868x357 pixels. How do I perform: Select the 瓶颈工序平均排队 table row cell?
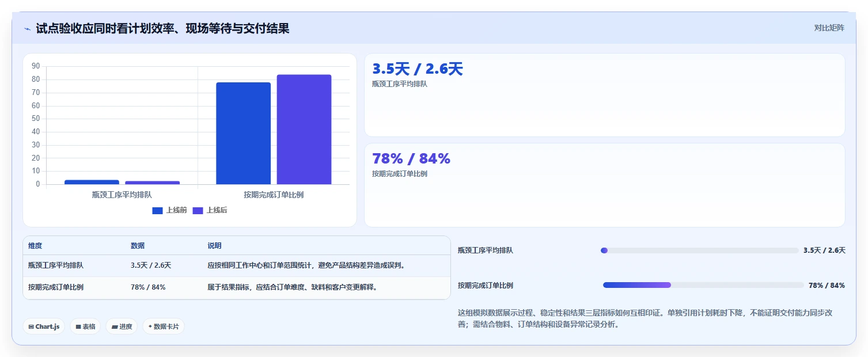coord(56,265)
